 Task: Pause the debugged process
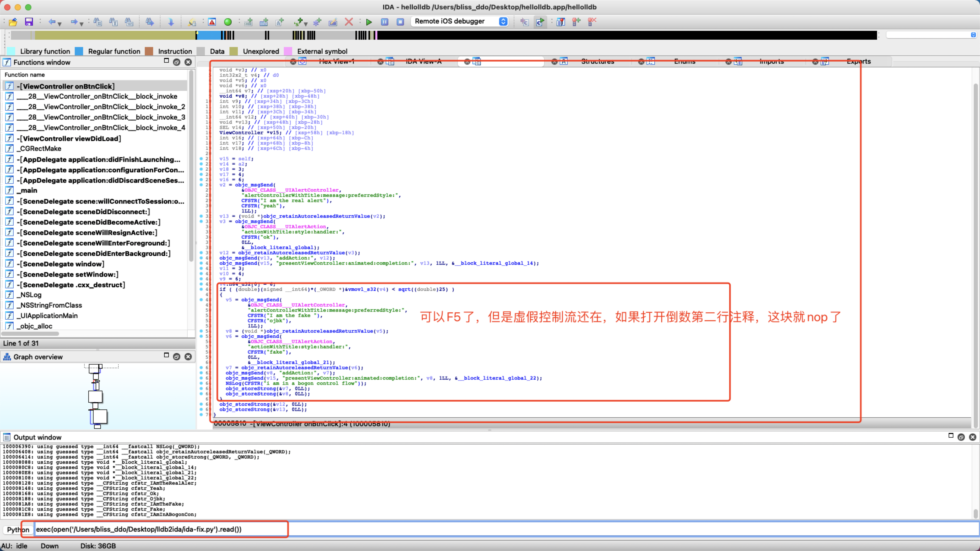coord(385,22)
